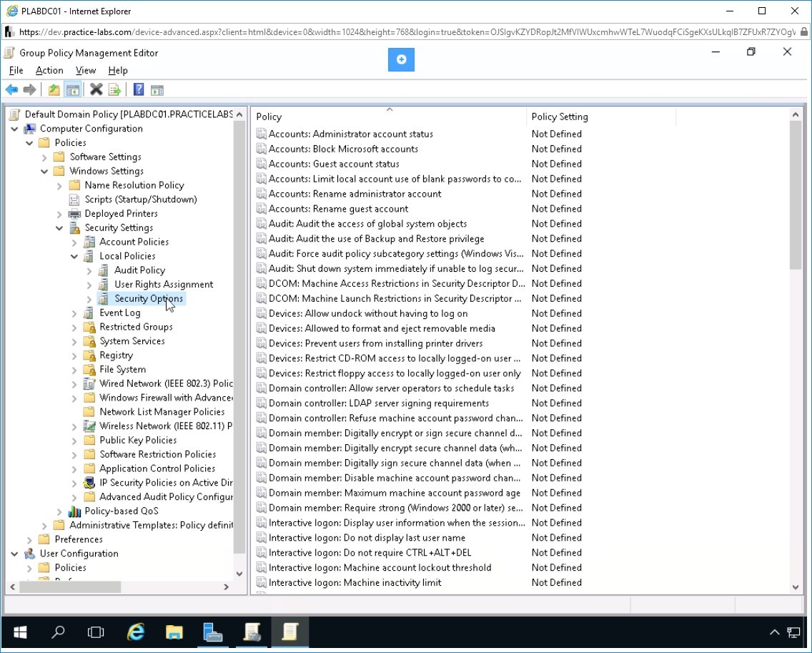812x653 pixels.
Task: Select Public Key Policies in the tree
Action: click(x=138, y=440)
